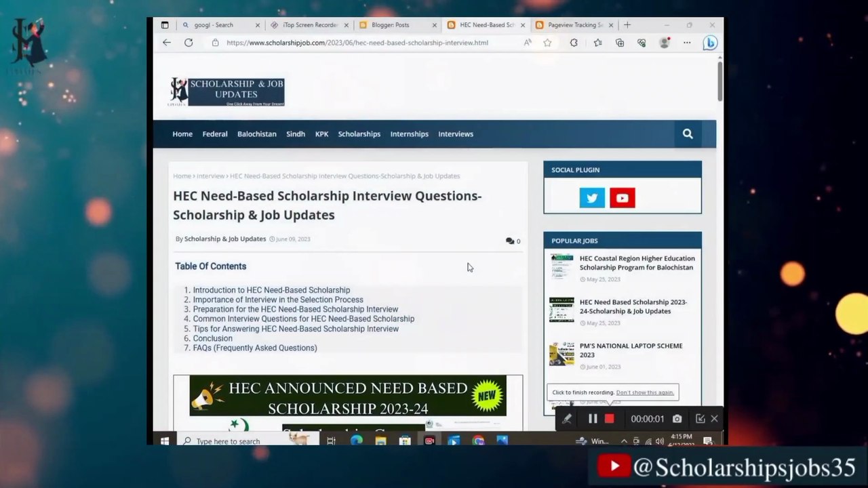Screen dimensions: 868x488
Task: Stop the screen recording with the red square
Action: click(609, 419)
